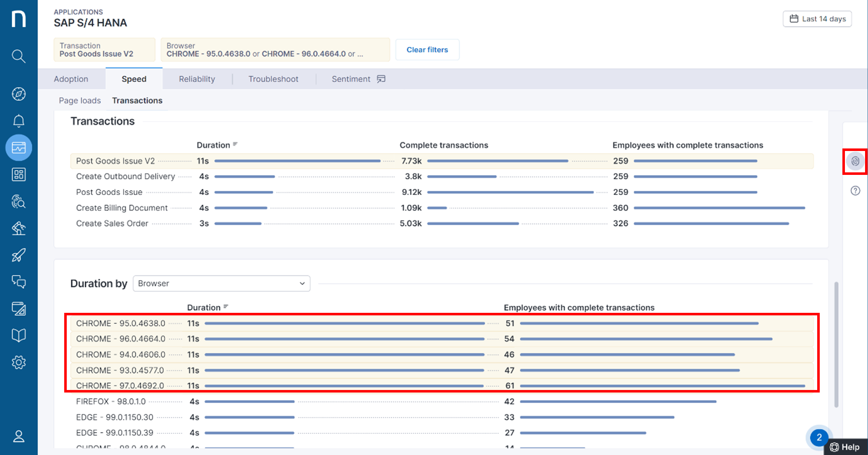Click the search magnifier sidebar icon
This screenshot has height=455, width=868.
point(18,56)
